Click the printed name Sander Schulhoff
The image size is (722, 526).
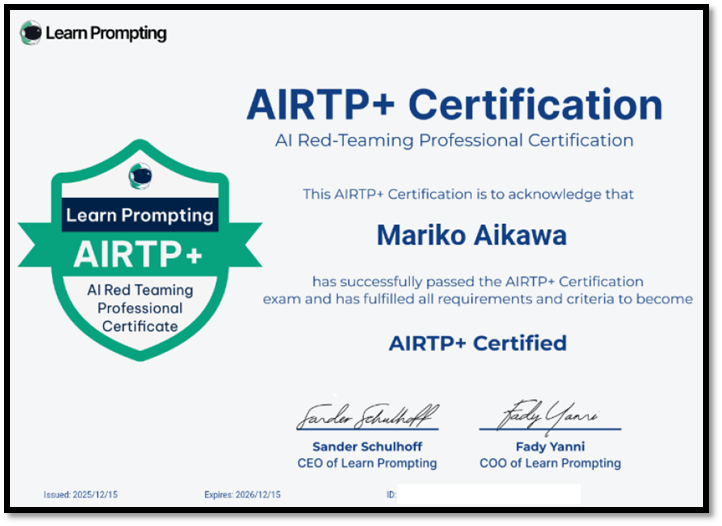point(367,446)
